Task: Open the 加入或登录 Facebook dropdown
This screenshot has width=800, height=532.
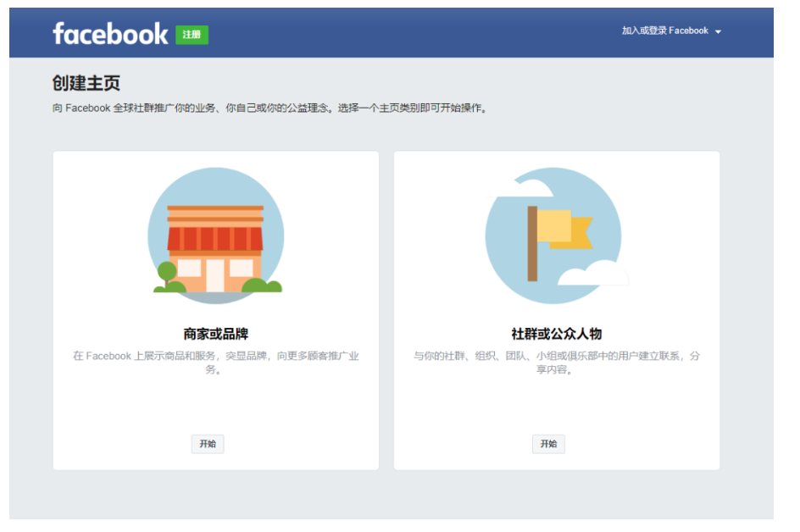Action: pos(671,31)
